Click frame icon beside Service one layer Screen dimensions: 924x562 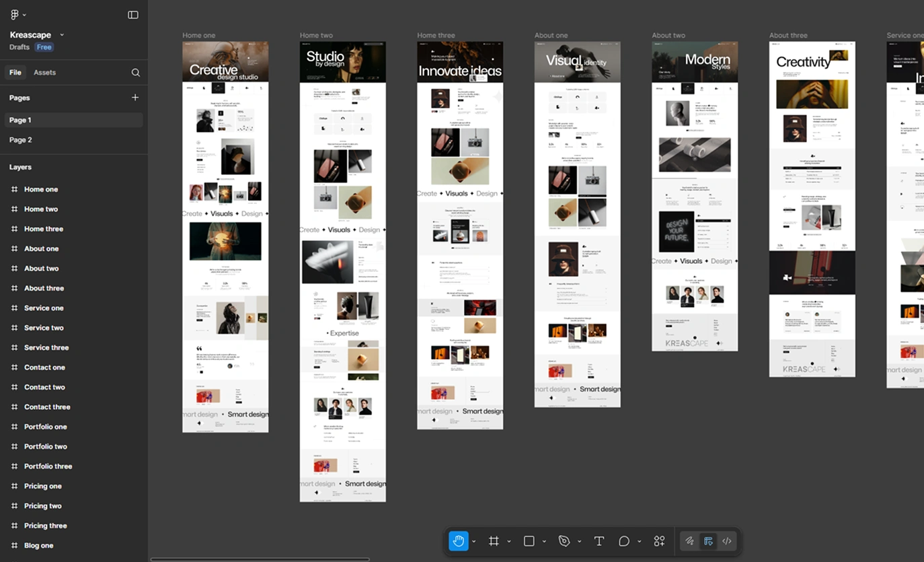click(x=14, y=308)
